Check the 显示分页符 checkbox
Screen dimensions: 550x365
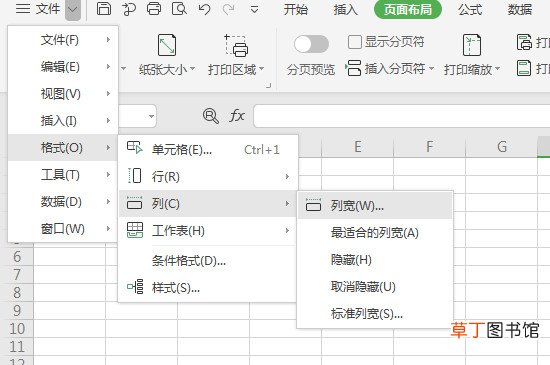point(355,42)
